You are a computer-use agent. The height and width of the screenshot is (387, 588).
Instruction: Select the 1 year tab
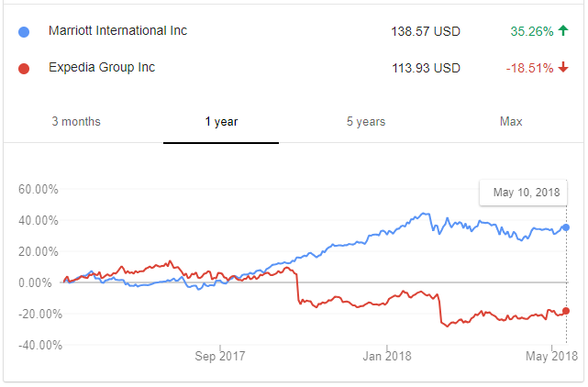220,122
